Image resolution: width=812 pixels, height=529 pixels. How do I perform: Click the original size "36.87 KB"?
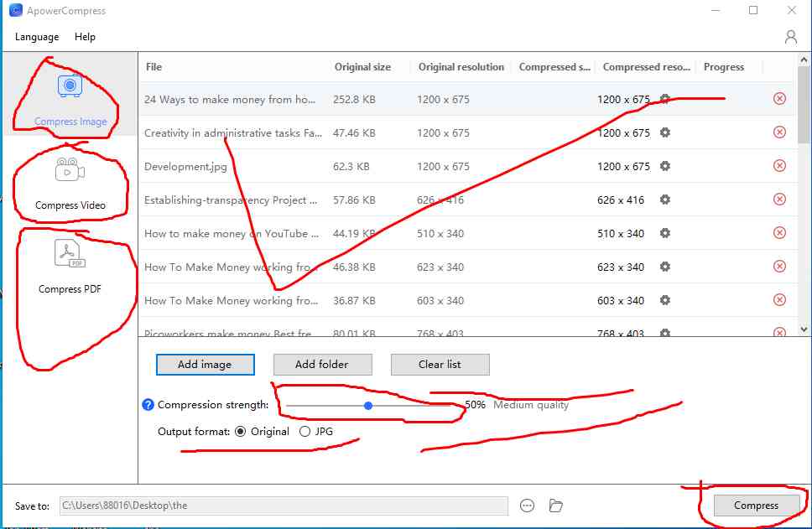pos(354,301)
